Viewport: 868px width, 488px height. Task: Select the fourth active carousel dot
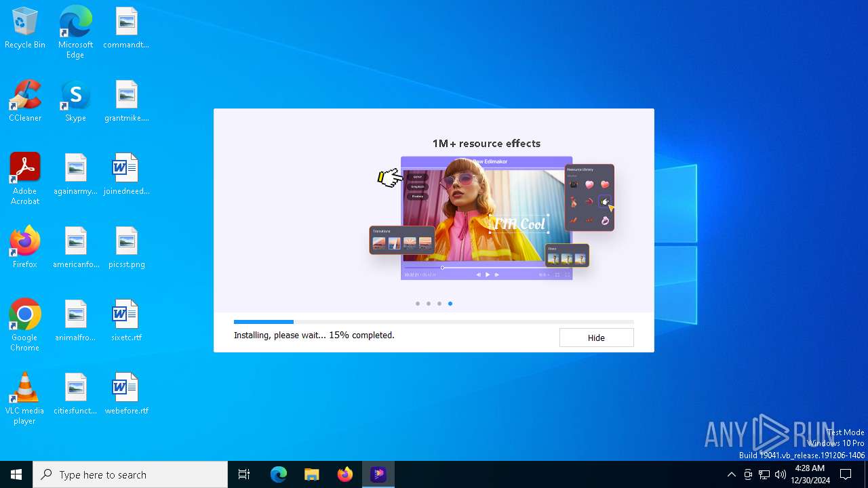coord(450,304)
